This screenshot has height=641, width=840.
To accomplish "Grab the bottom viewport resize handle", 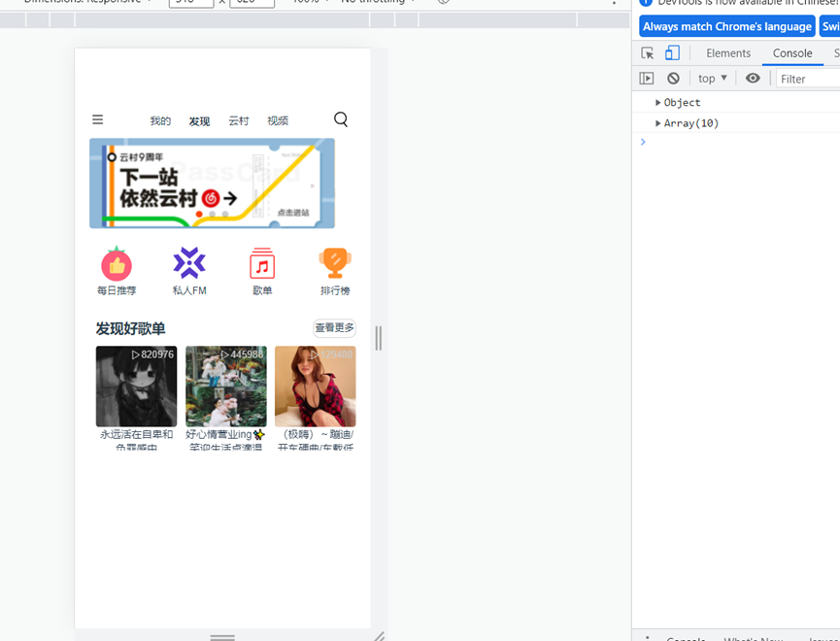I will click(x=222, y=636).
